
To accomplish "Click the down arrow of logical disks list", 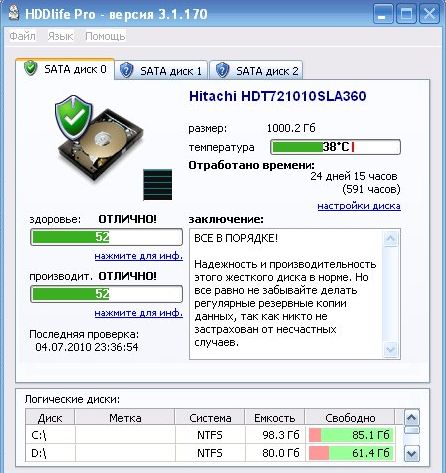I will click(412, 454).
